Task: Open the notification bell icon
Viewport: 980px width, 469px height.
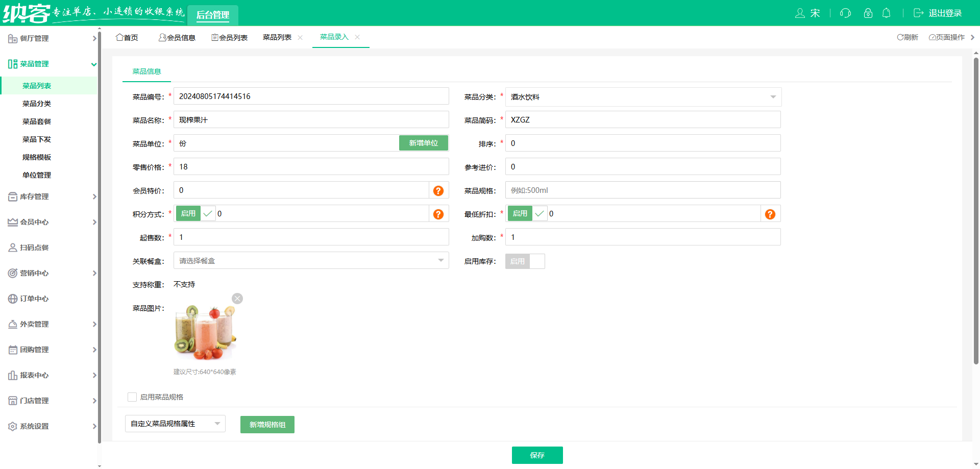Action: point(887,13)
